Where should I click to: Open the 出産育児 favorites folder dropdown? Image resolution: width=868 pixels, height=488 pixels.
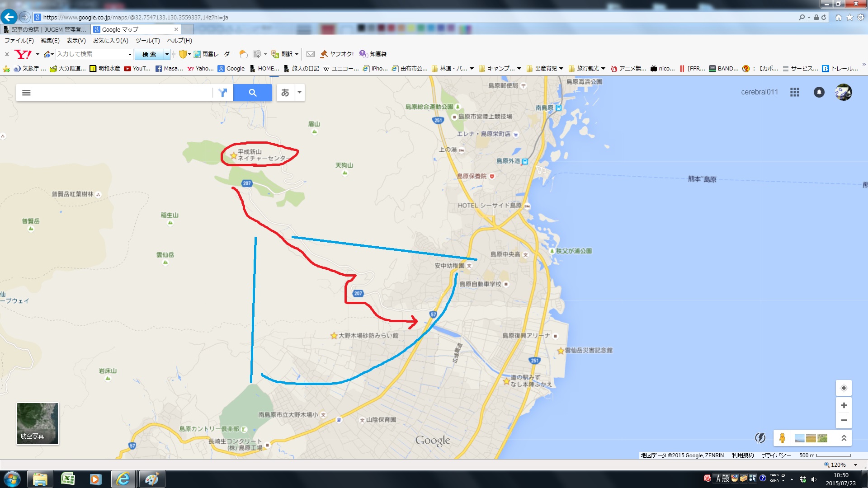pos(561,69)
